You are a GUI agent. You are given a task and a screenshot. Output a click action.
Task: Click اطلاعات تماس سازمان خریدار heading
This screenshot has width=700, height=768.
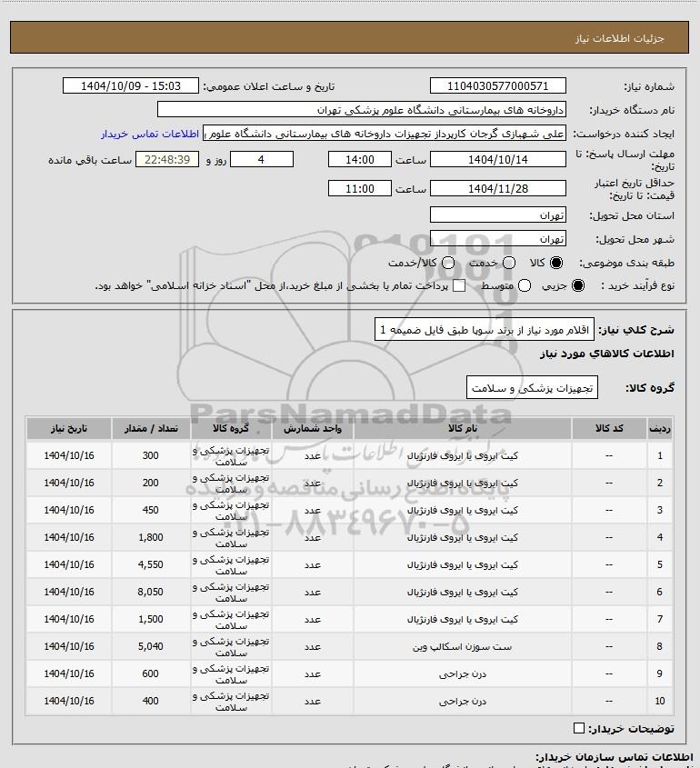615,757
